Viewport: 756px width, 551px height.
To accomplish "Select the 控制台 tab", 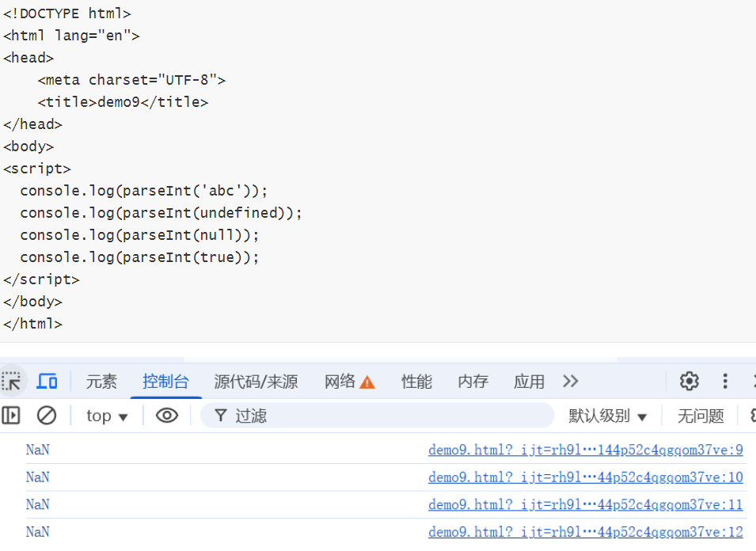I will point(165,382).
